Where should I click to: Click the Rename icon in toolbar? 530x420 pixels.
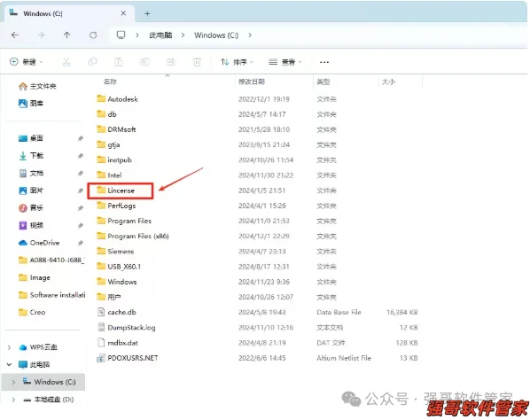pos(144,62)
